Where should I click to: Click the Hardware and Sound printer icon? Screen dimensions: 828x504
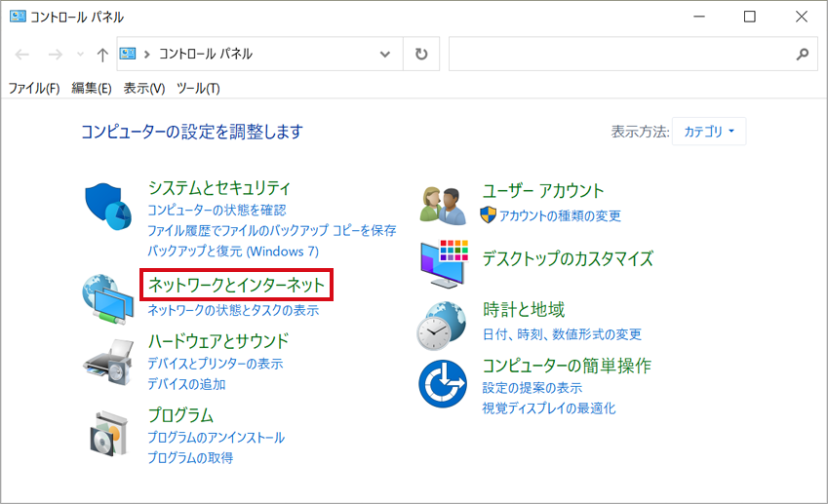(108, 362)
